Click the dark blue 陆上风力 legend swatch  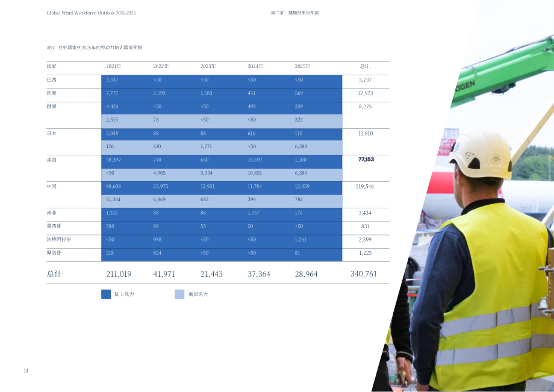106,294
